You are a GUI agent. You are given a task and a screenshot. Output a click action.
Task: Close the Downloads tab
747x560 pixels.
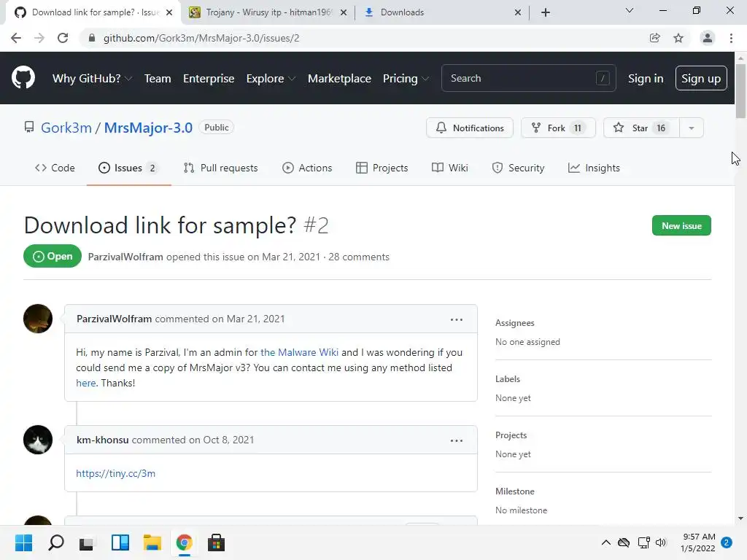518,12
